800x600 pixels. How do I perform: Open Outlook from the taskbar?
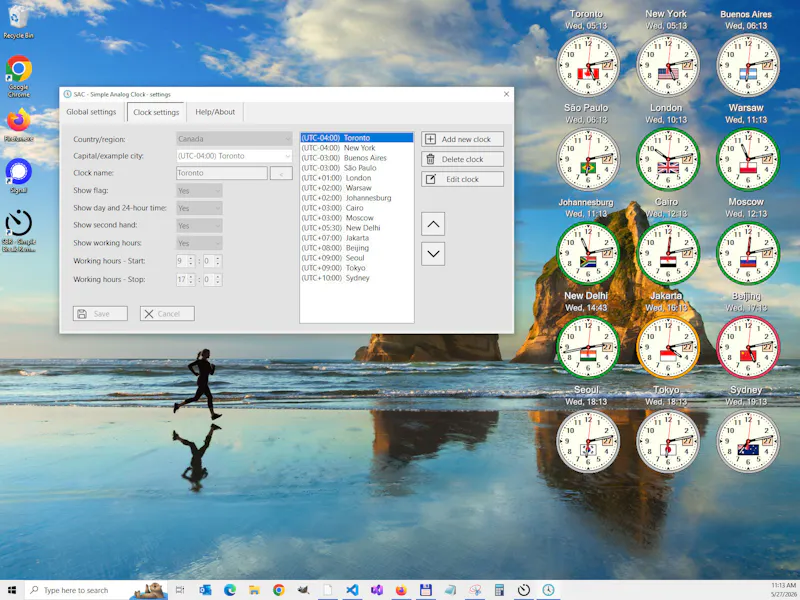[205, 590]
